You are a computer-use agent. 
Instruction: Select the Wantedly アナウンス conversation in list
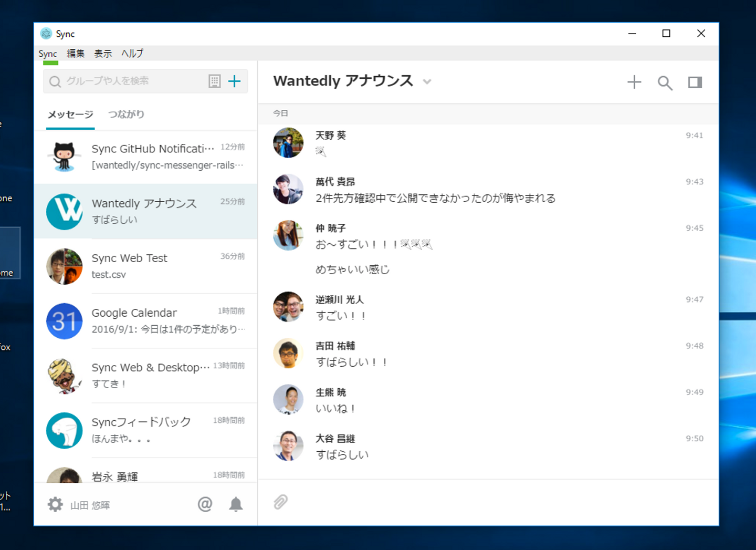[x=146, y=211]
